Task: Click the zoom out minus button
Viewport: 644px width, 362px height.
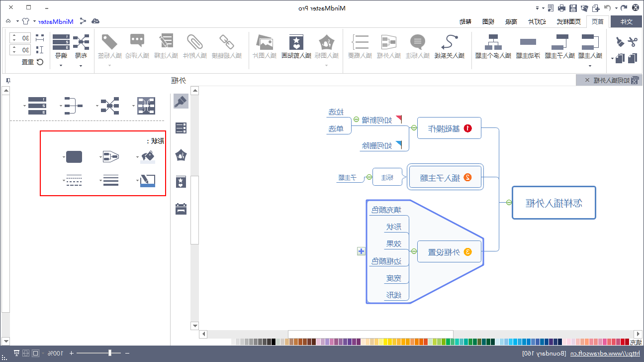Action: tap(127, 353)
